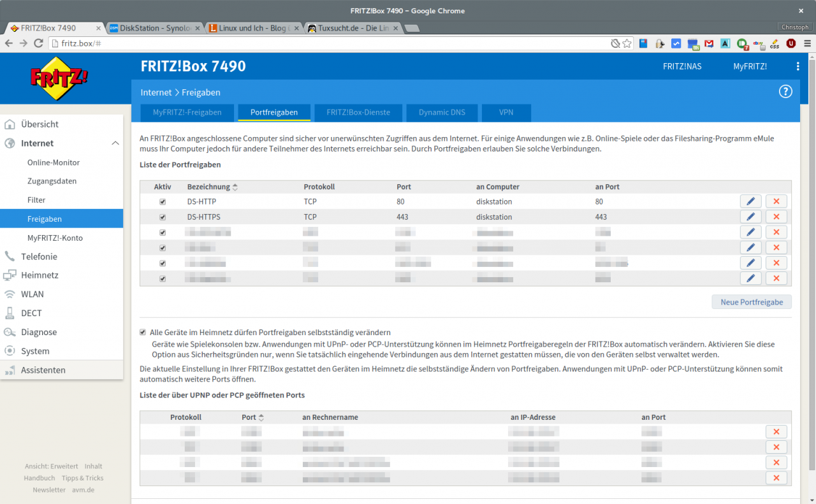Click the pencil icon for DS-HTTPS
The height and width of the screenshot is (504, 816).
750,217
